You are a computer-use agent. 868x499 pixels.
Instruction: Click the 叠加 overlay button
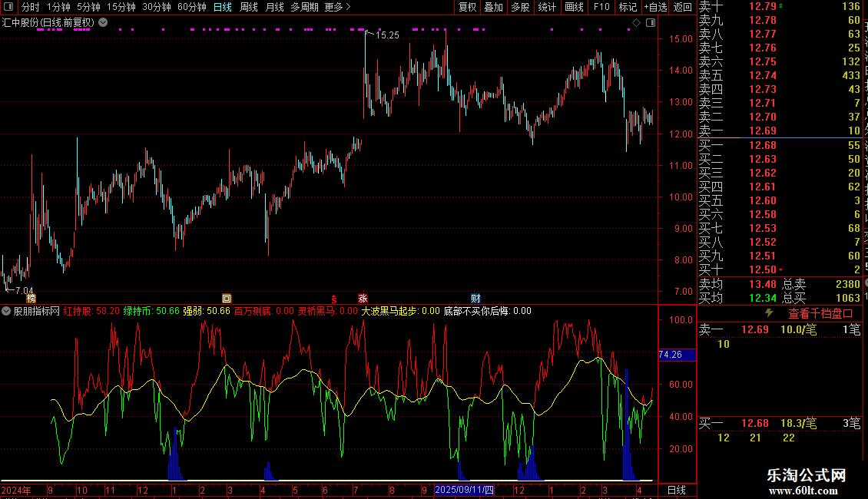pyautogui.click(x=494, y=7)
